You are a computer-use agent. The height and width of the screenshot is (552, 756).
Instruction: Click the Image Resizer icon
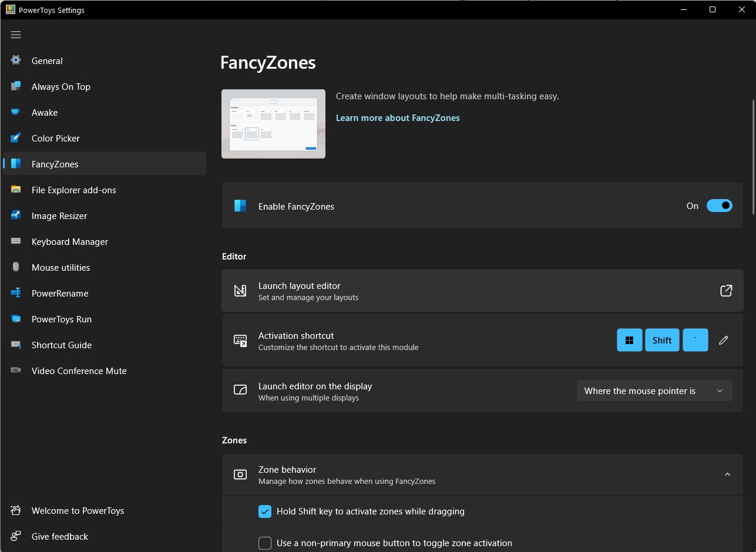pos(16,216)
